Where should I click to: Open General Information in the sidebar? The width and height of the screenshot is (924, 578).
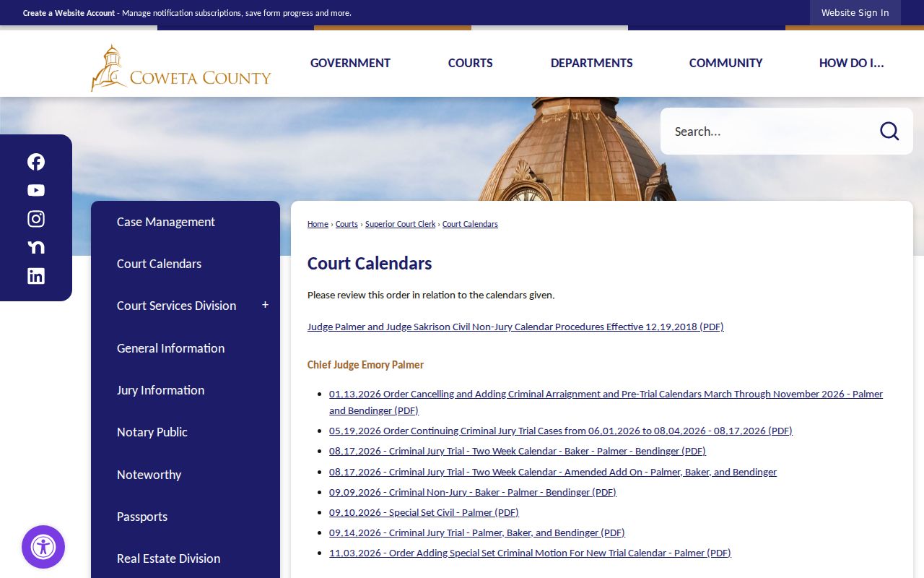click(x=170, y=348)
